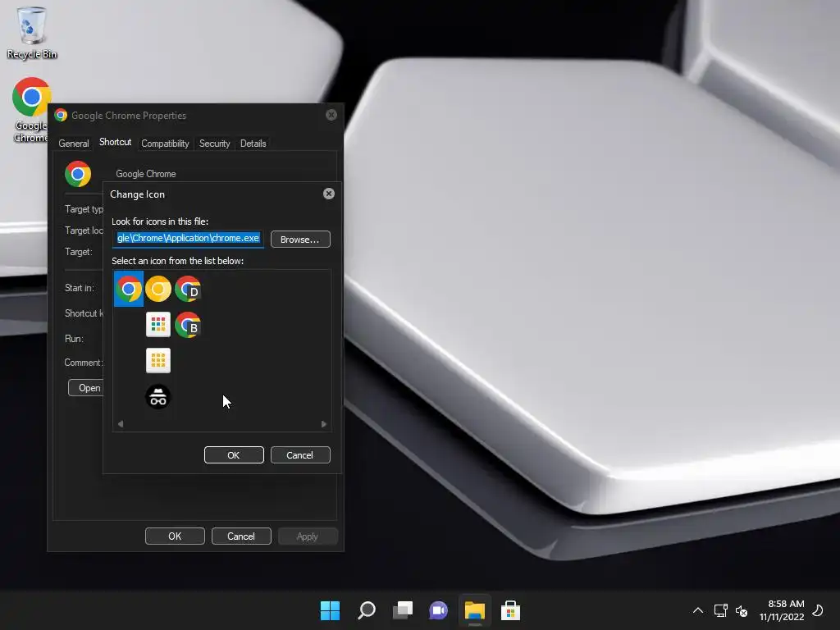Open the Windows Start menu
Viewport: 840px width, 630px height.
click(330, 610)
